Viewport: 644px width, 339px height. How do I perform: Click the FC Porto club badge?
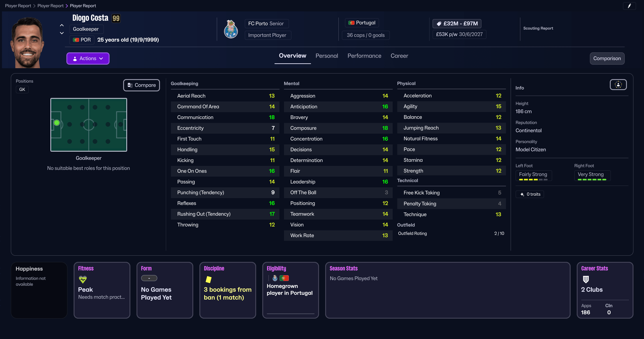(x=231, y=29)
